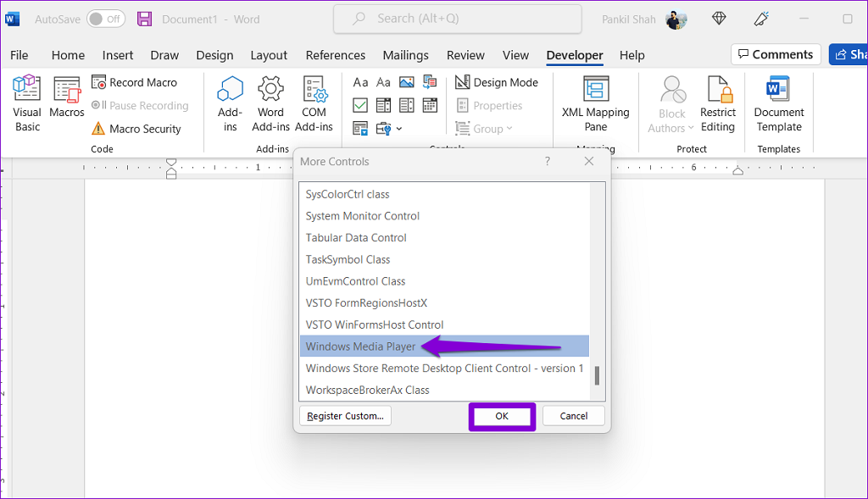Start Record Macro
Viewport: 868px width, 499px height.
pos(134,82)
